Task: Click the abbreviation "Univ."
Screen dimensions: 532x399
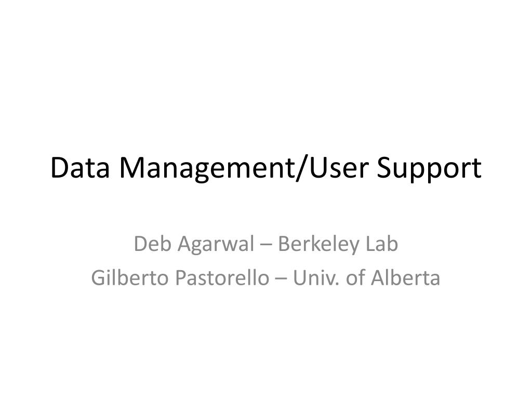Action: pos(315,277)
